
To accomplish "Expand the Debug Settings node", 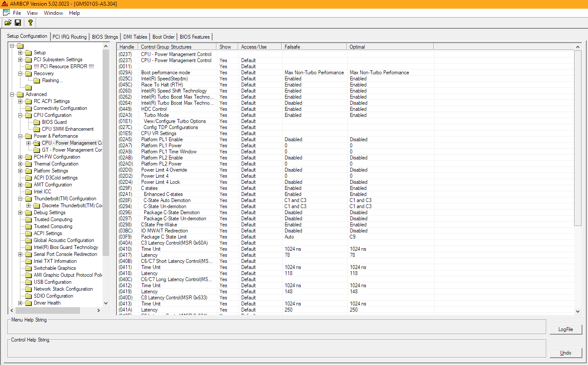I will [20, 212].
